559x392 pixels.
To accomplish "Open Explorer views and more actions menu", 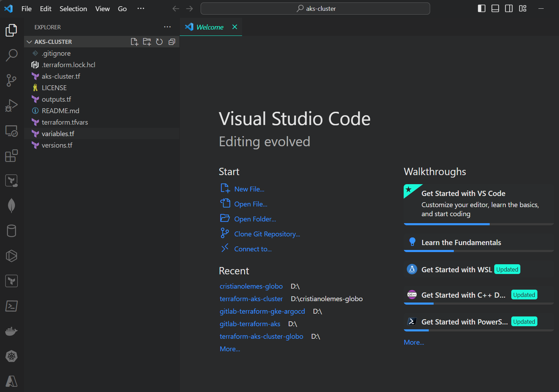I will point(168,27).
